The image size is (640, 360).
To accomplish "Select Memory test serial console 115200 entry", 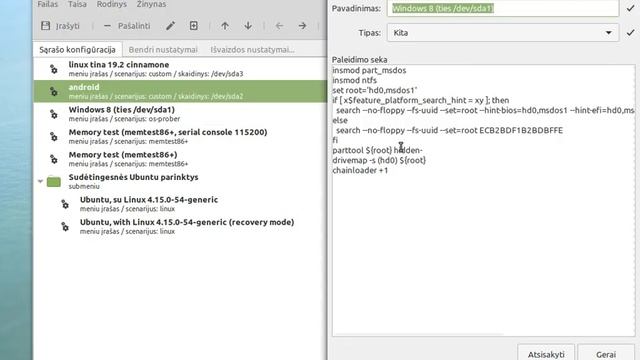I will pyautogui.click(x=180, y=136).
